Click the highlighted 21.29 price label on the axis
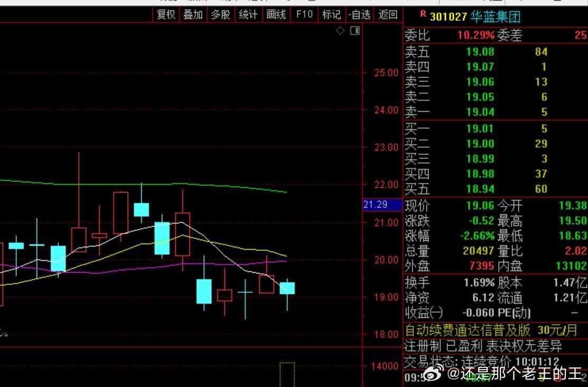This screenshot has height=387, width=588. [x=382, y=205]
